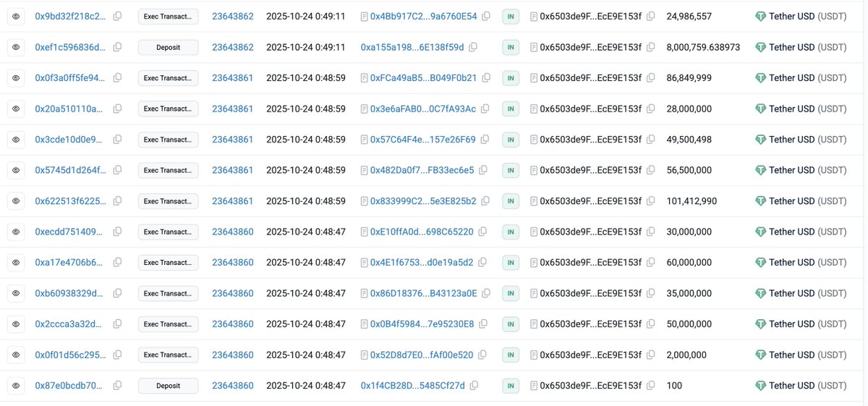The height and width of the screenshot is (406, 868).
Task: Copy transaction hash 0x87e0bcdb70
Action: [x=117, y=386]
